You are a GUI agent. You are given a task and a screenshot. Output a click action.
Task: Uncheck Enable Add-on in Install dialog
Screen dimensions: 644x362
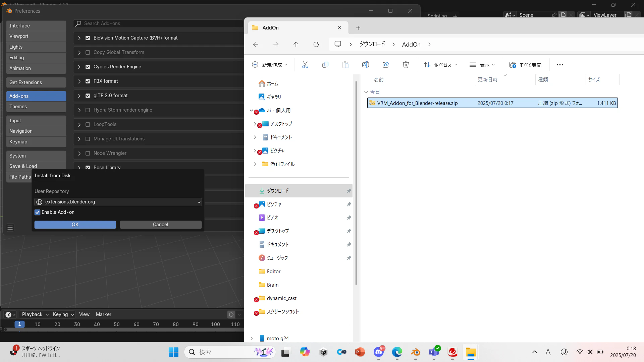click(x=38, y=212)
